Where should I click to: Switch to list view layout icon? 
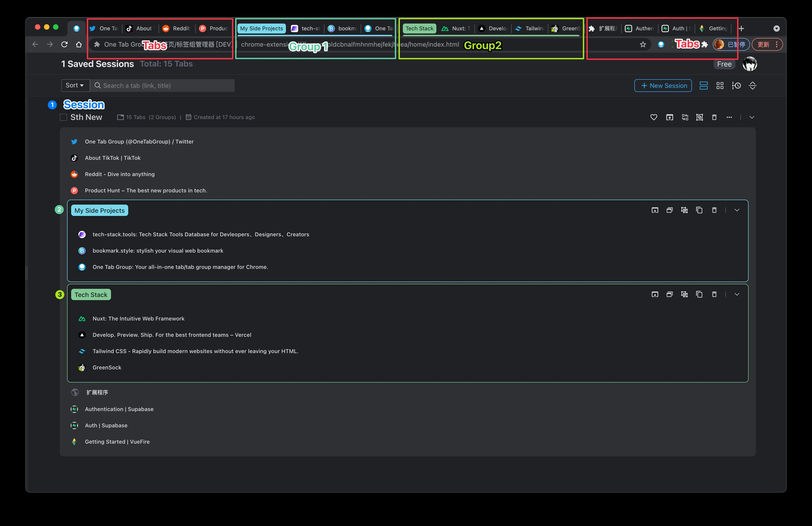703,86
